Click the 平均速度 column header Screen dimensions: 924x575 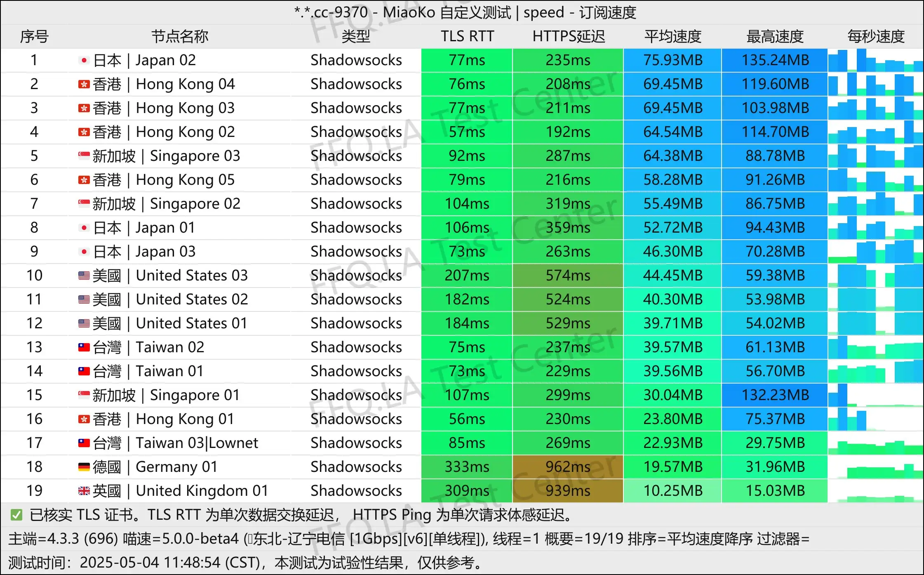click(x=673, y=37)
